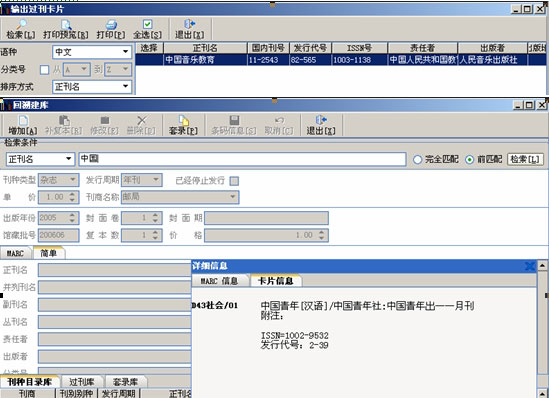Screen dimensions: 549x398
Task: Switch to 卡片信息 tab
Action: click(276, 281)
